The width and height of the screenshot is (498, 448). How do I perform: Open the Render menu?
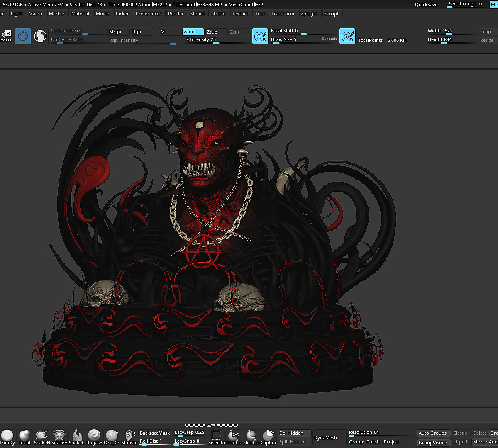[x=176, y=14]
